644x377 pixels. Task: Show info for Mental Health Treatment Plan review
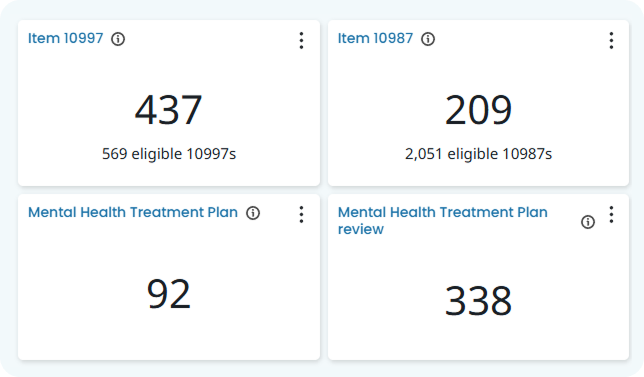pos(588,222)
